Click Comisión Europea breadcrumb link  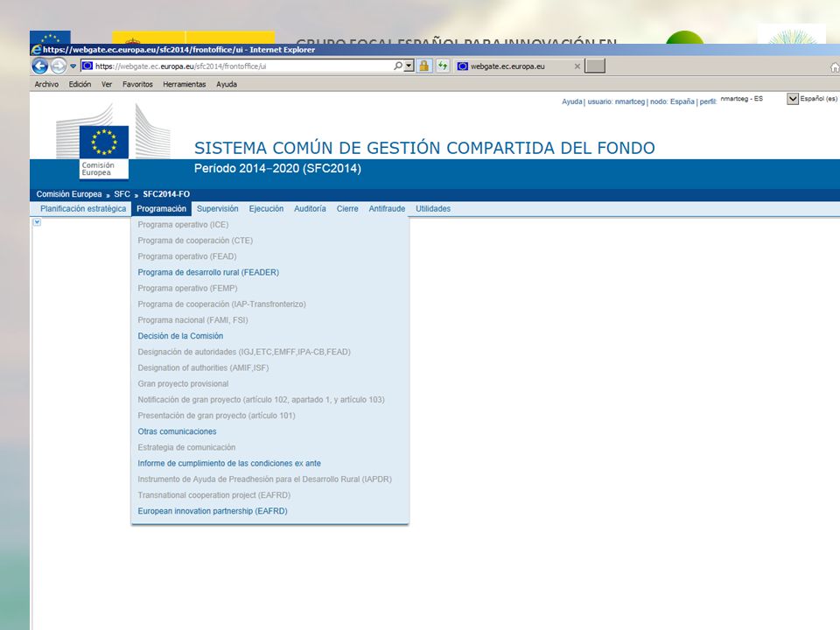(69, 194)
